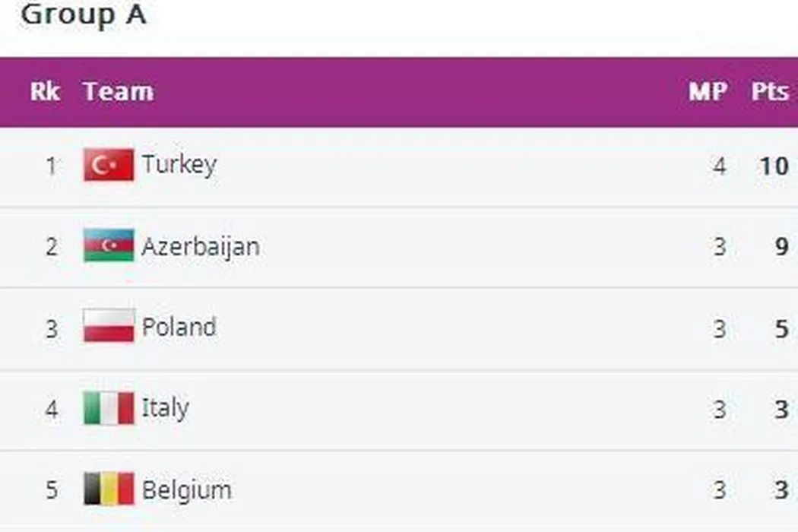The width and height of the screenshot is (798, 532).
Task: Click the Team column header
Action: click(x=119, y=92)
